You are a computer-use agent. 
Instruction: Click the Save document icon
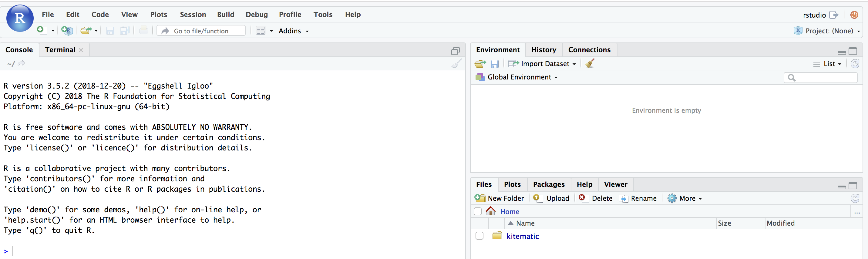pyautogui.click(x=110, y=31)
